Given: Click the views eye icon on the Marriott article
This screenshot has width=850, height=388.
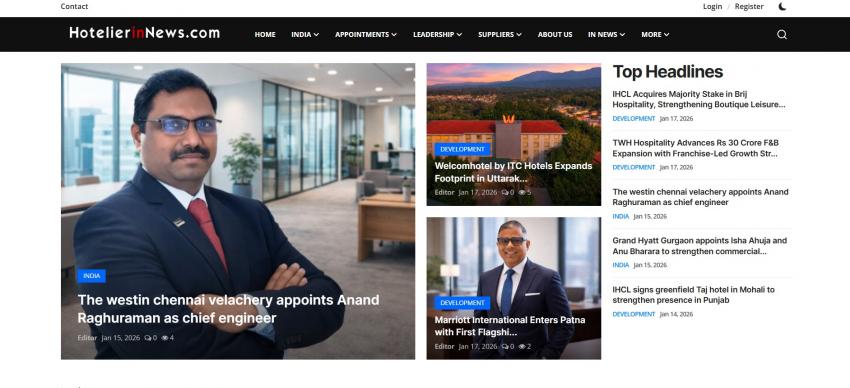Looking at the screenshot, I should pos(521,346).
